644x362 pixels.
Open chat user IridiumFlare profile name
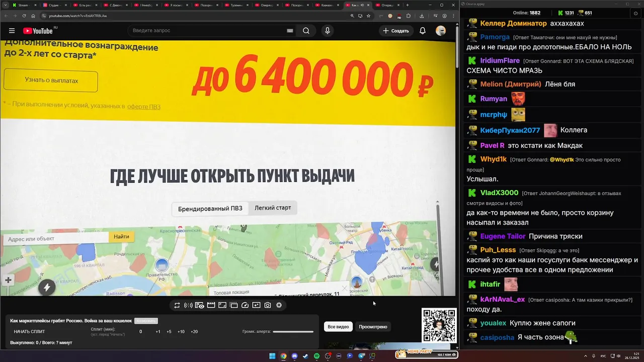coord(500,60)
